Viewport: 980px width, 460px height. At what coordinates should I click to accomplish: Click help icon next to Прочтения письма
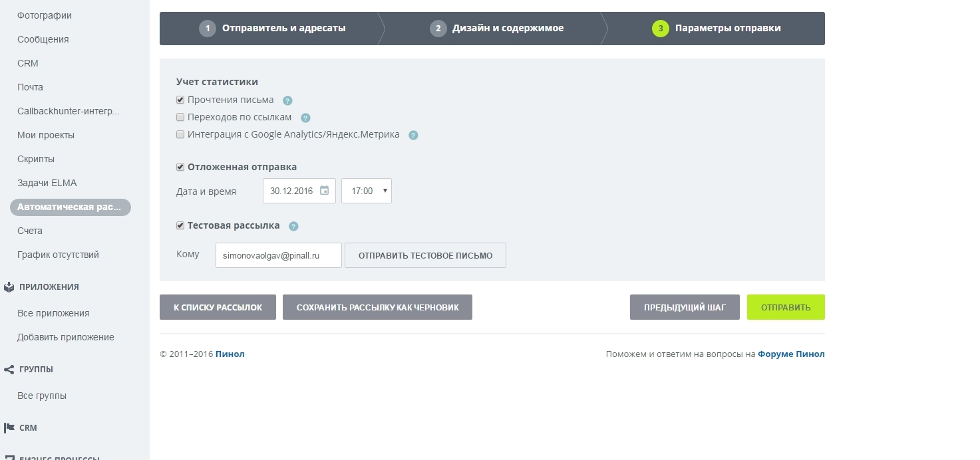coord(287,100)
